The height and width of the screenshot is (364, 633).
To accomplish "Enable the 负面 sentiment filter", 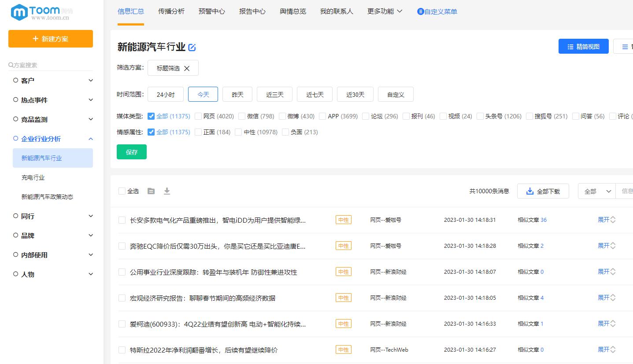I will tap(285, 132).
